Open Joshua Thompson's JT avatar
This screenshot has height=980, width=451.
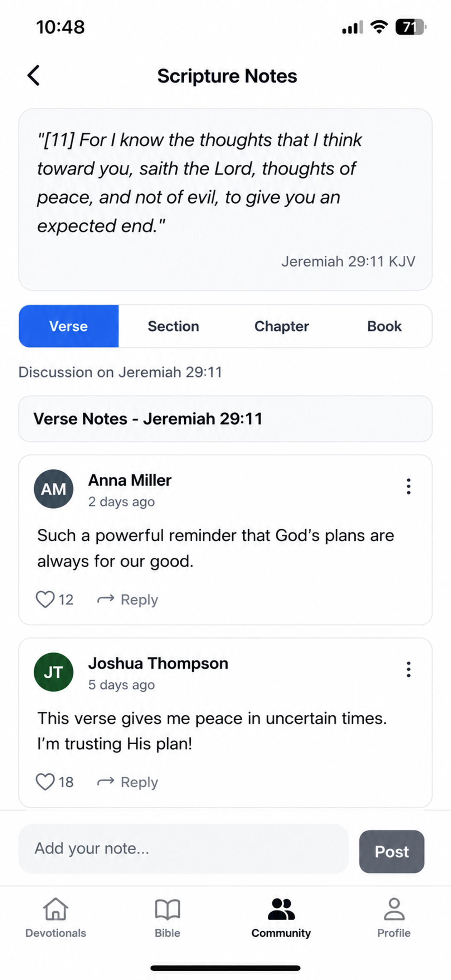54,672
